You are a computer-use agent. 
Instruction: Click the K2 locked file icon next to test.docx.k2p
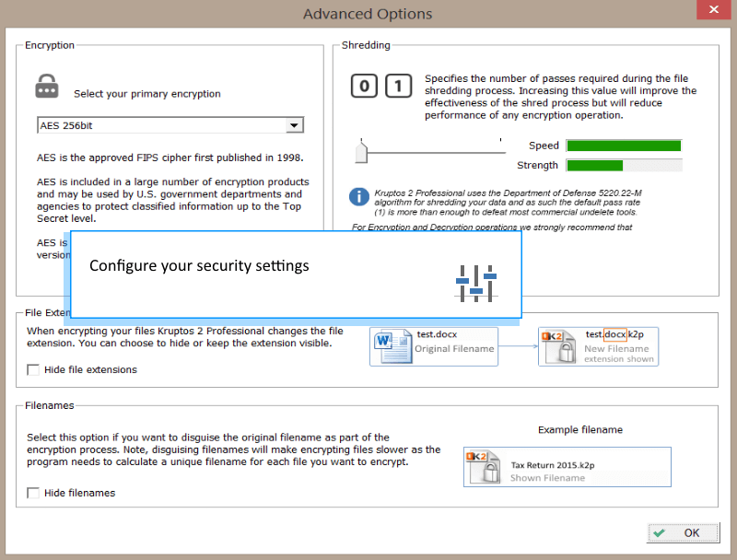pos(559,346)
